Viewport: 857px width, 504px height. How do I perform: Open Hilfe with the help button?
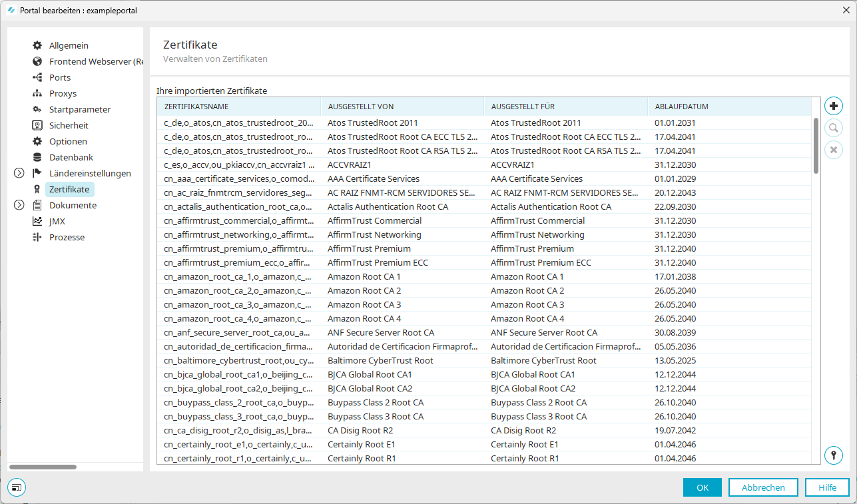(827, 487)
